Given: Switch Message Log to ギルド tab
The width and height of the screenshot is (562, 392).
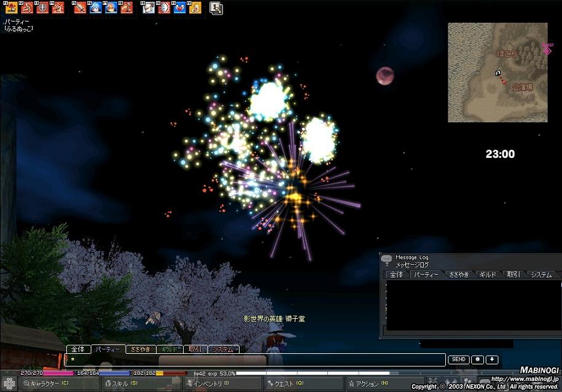Looking at the screenshot, I should 488,275.
